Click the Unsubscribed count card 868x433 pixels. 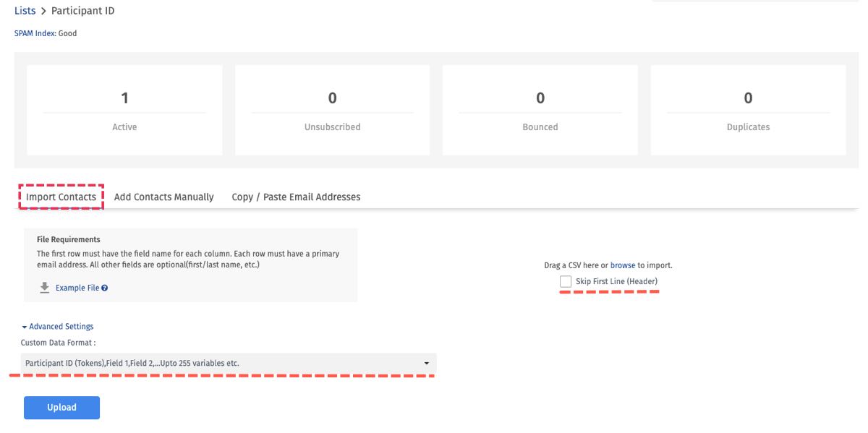click(x=332, y=110)
